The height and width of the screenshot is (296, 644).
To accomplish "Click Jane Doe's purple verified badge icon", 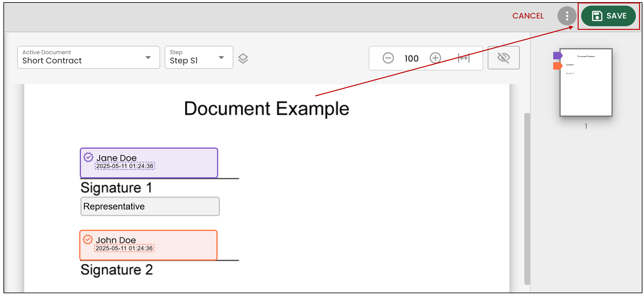I will tap(88, 157).
